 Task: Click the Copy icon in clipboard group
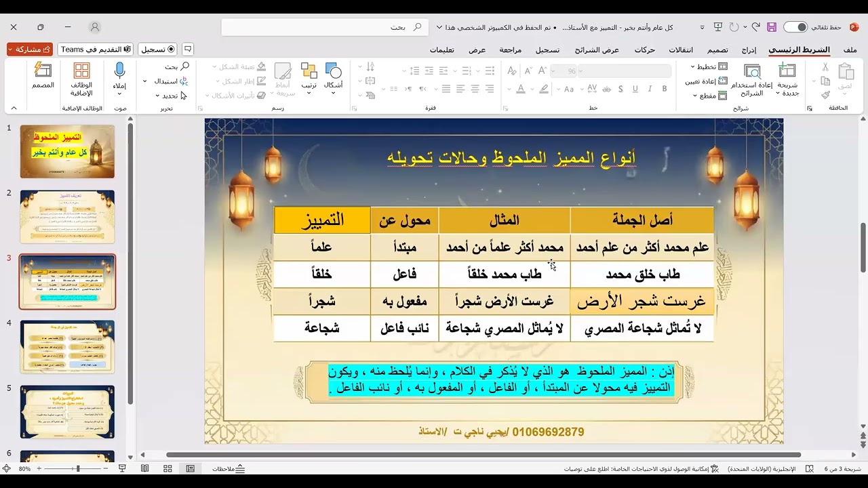[825, 81]
